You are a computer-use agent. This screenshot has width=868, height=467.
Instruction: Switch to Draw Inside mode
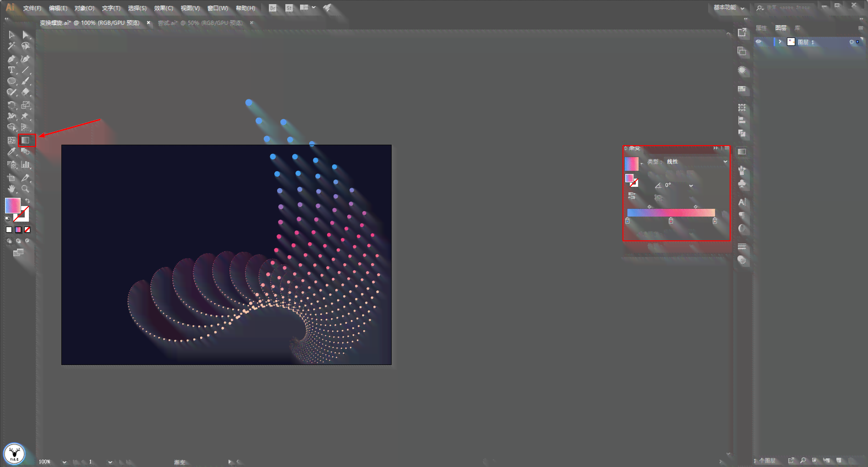click(x=27, y=241)
